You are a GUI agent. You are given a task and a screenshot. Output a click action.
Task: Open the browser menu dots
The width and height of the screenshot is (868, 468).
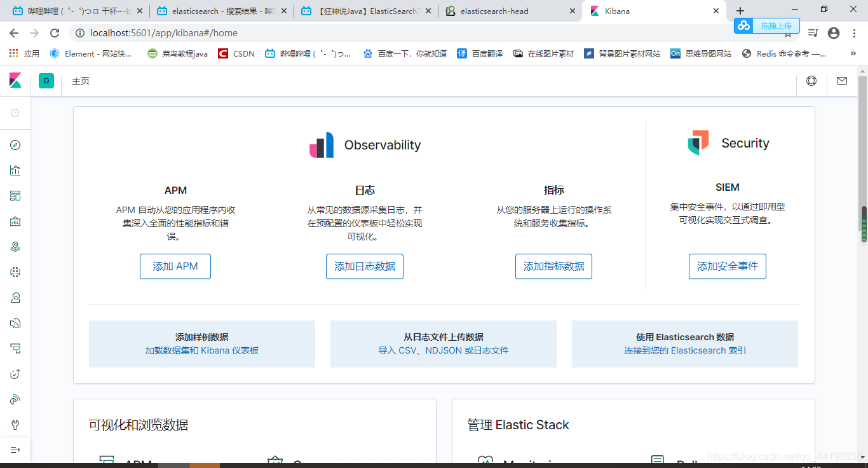click(854, 33)
